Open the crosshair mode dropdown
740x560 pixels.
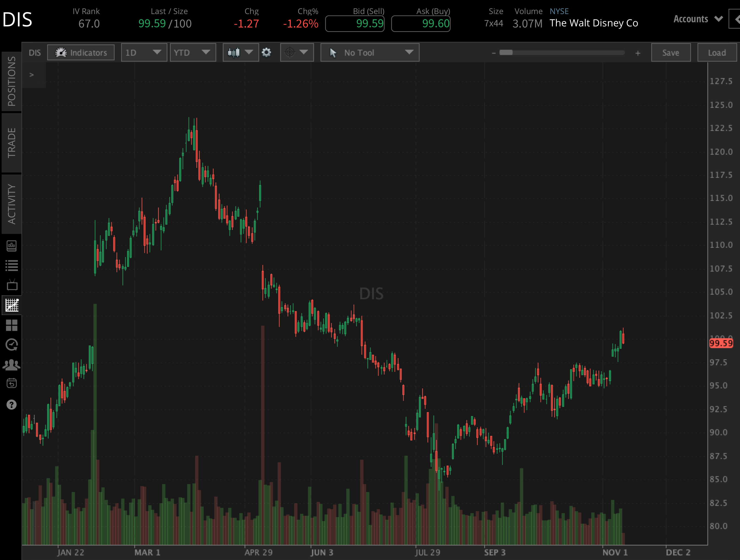coord(296,53)
